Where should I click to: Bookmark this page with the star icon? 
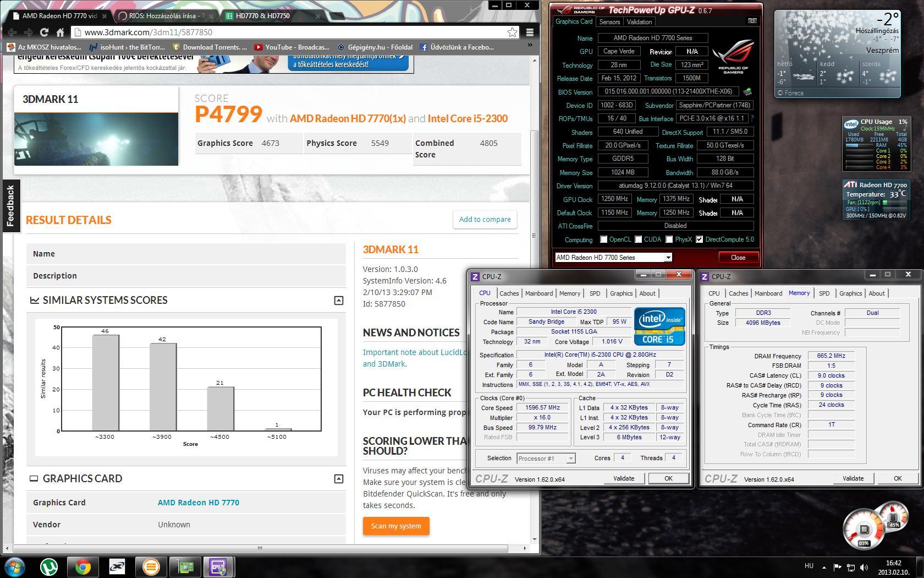512,32
